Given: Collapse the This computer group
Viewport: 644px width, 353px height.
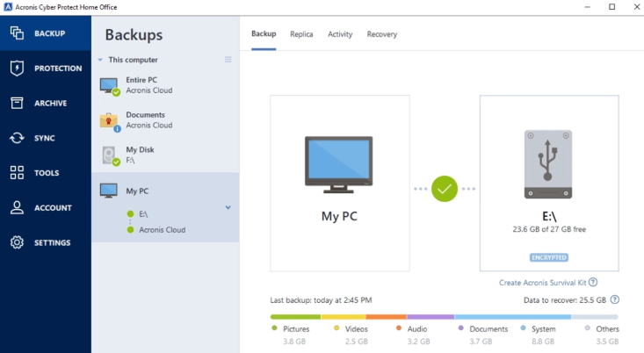Looking at the screenshot, I should click(100, 60).
